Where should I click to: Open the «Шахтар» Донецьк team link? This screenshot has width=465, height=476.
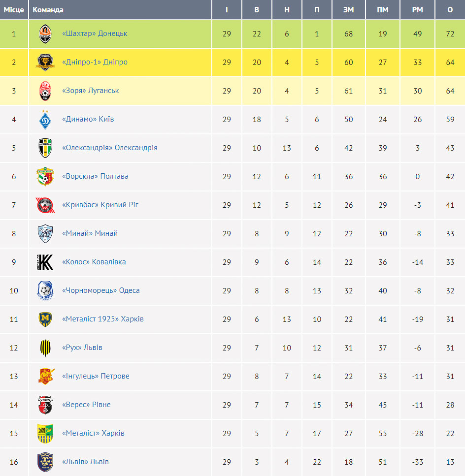click(x=95, y=33)
